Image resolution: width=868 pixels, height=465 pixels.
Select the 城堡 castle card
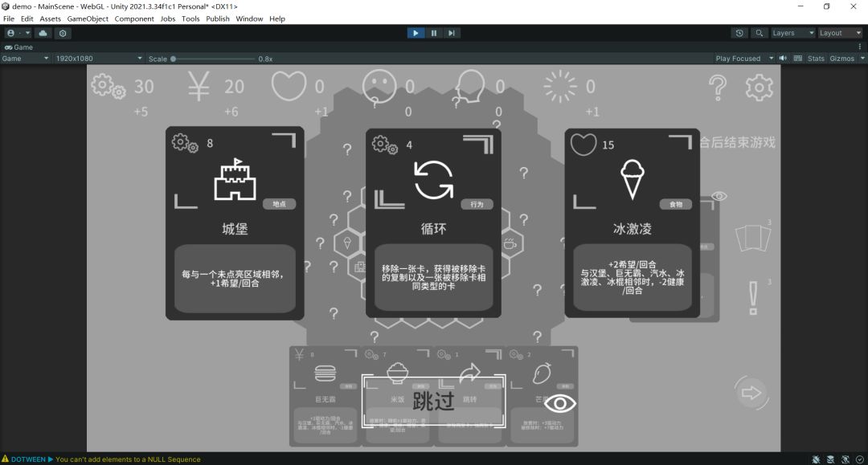(235, 222)
